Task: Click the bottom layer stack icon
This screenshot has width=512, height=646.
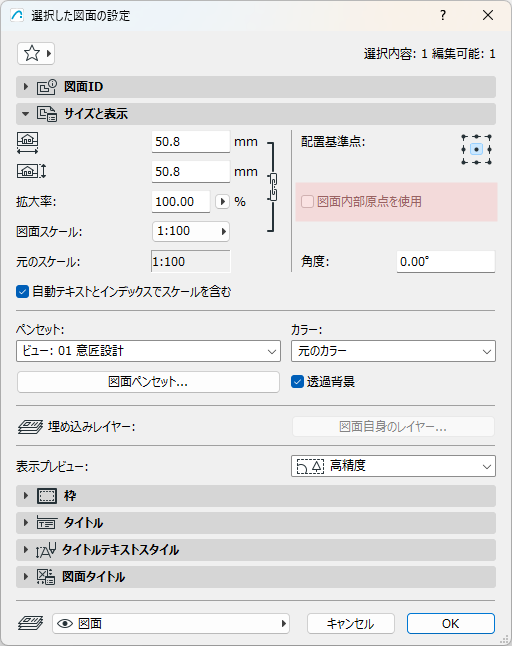Action: click(x=30, y=623)
